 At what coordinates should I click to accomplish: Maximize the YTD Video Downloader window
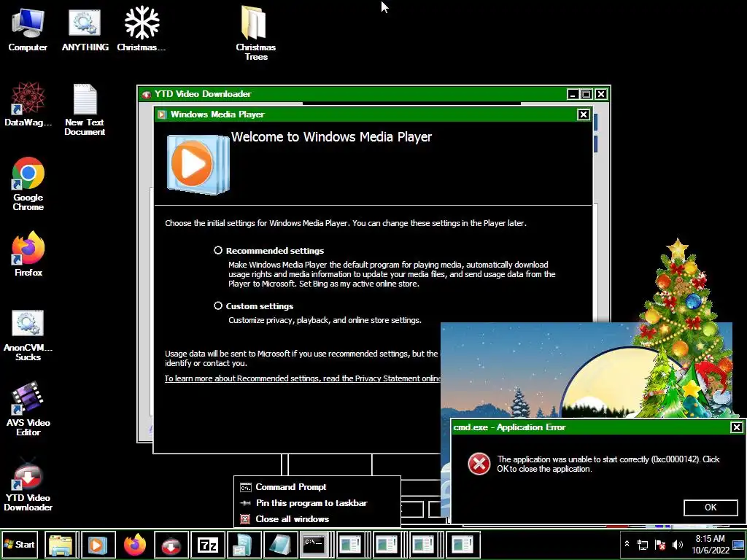(x=587, y=94)
